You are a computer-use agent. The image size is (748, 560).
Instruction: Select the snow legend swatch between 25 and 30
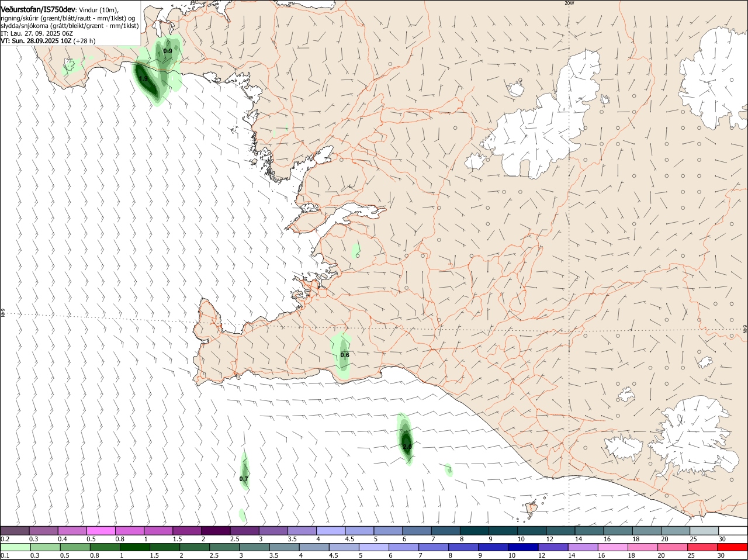tap(704, 531)
